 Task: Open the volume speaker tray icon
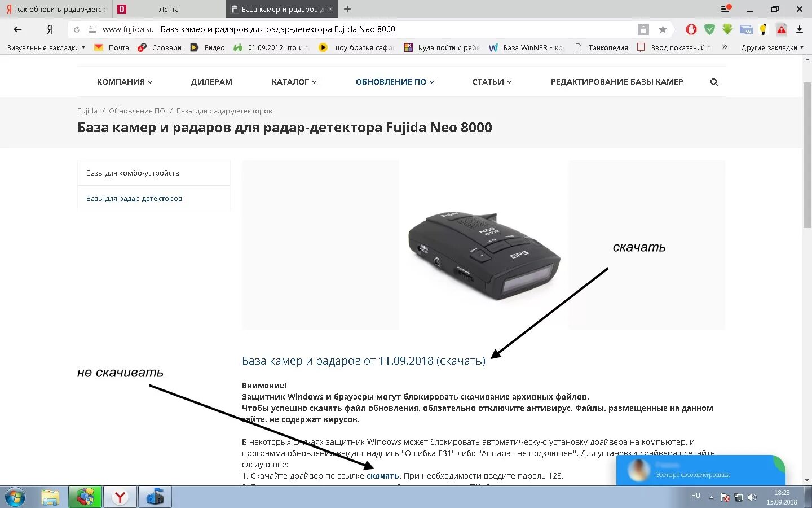click(x=752, y=497)
